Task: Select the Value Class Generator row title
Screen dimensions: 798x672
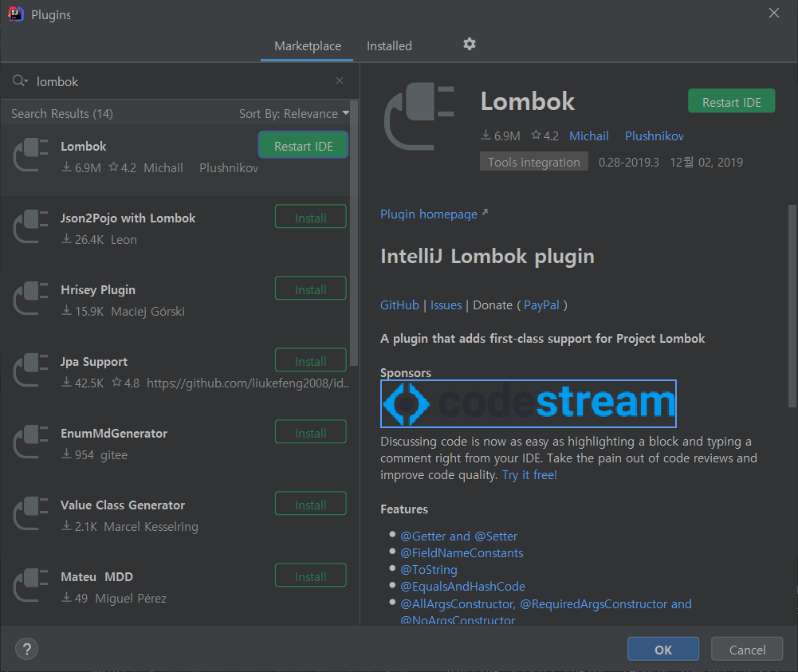Action: pyautogui.click(x=123, y=505)
